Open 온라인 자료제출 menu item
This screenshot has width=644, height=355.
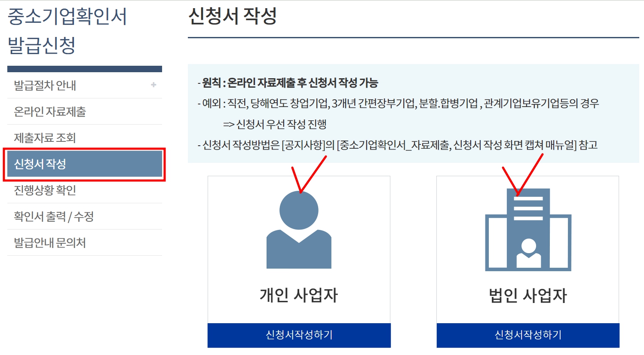(85, 112)
